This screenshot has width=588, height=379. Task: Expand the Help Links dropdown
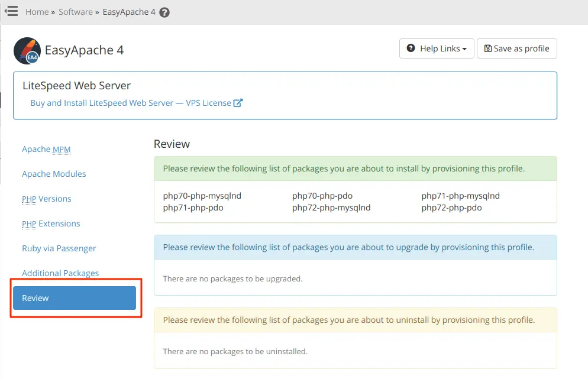click(x=437, y=48)
